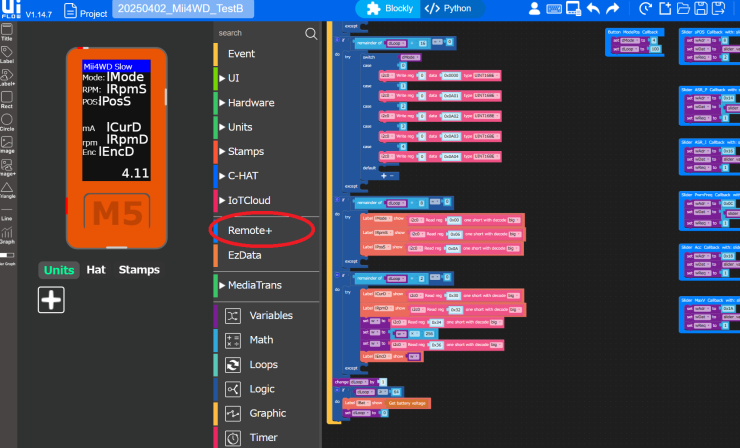The height and width of the screenshot is (448, 740).
Task: Open a project from folder icon
Action: pyautogui.click(x=683, y=8)
